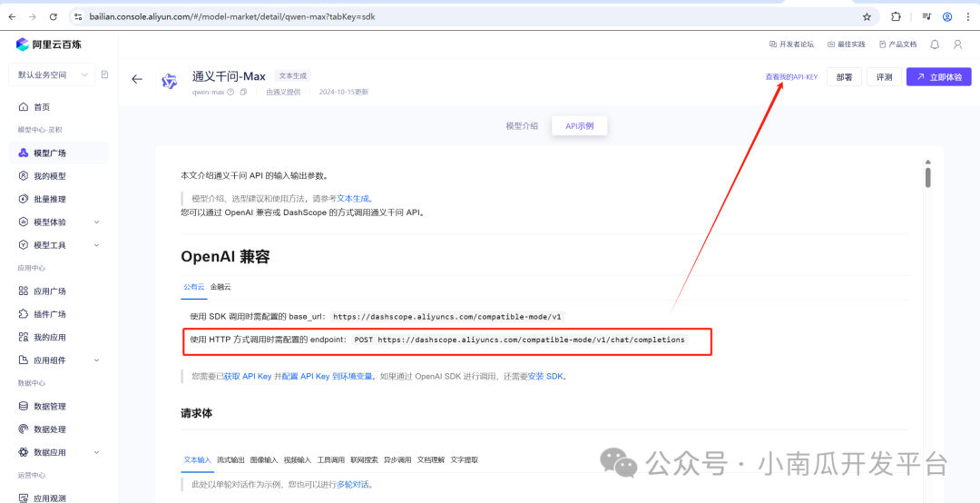
Task: Open the notification bell icon
Action: coord(935,44)
